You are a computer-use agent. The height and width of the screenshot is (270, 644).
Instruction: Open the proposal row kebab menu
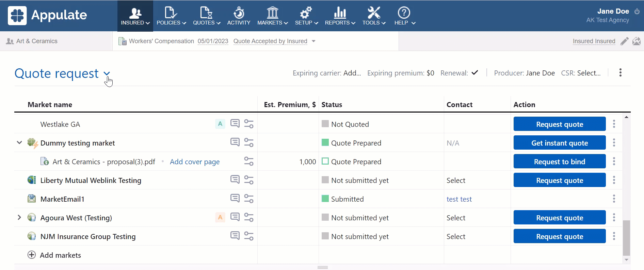click(614, 161)
